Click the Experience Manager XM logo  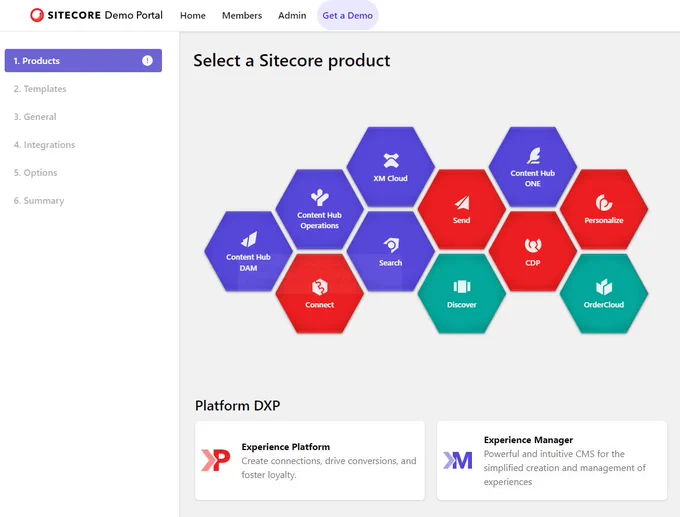point(458,460)
